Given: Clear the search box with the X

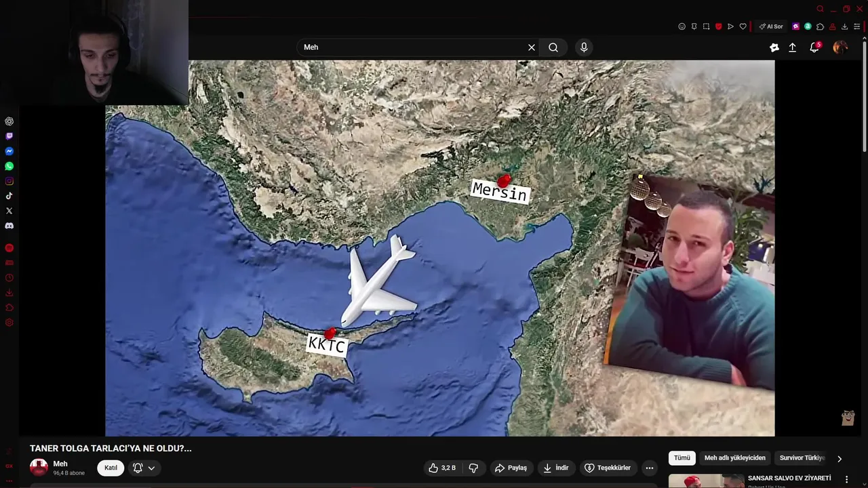Looking at the screenshot, I should pos(532,47).
